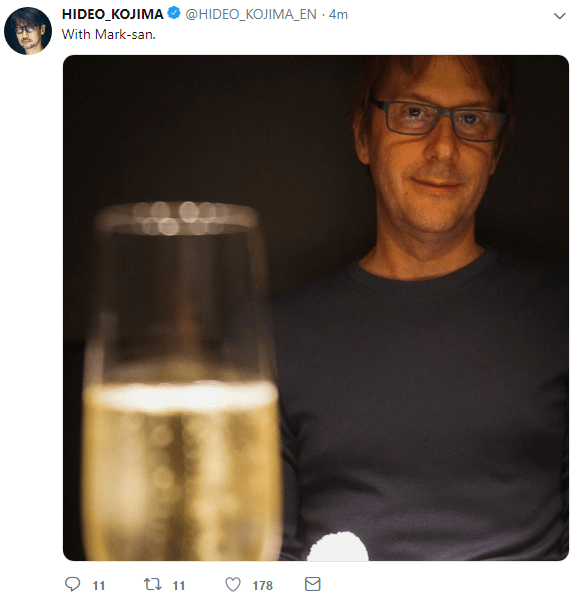This screenshot has height=598, width=577.
Task: Open Hideo Kojima's profile avatar
Action: tap(27, 31)
